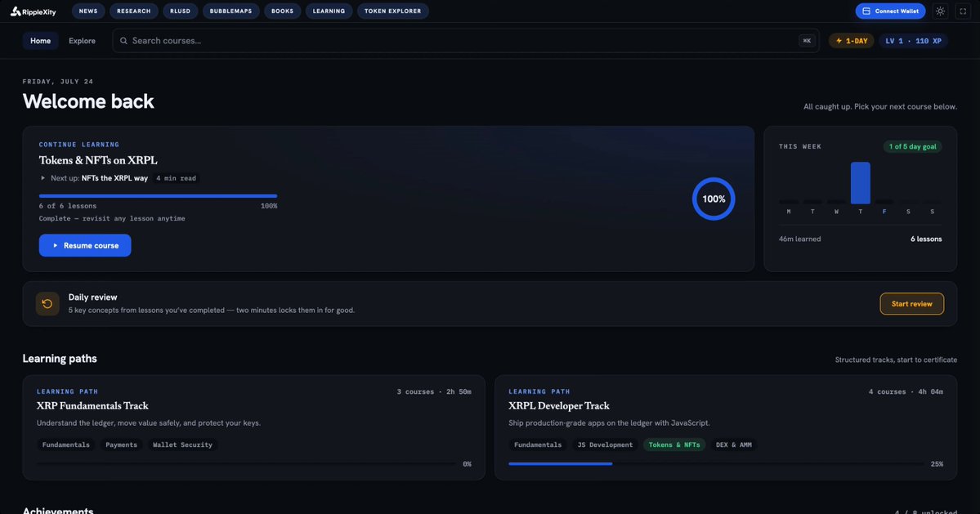Click the 1-DAY streak badge text

tap(857, 41)
